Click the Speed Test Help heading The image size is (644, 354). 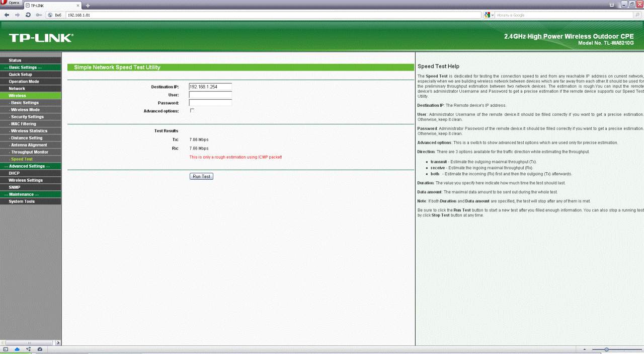click(438, 66)
